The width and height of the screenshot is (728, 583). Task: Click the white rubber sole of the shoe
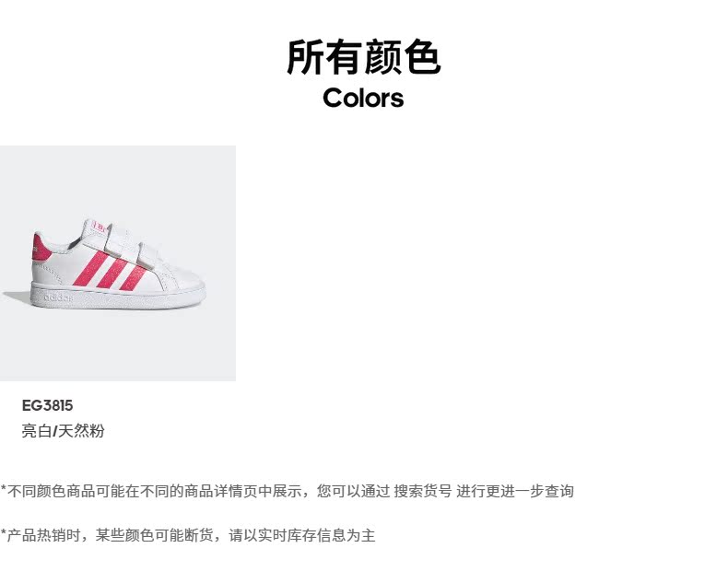click(x=118, y=297)
